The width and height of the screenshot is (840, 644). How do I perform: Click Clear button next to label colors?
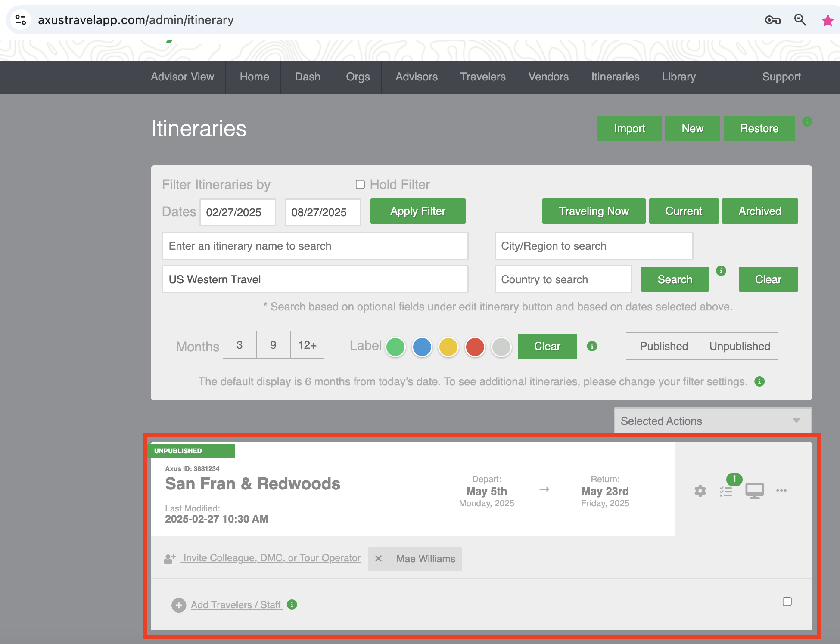tap(547, 346)
